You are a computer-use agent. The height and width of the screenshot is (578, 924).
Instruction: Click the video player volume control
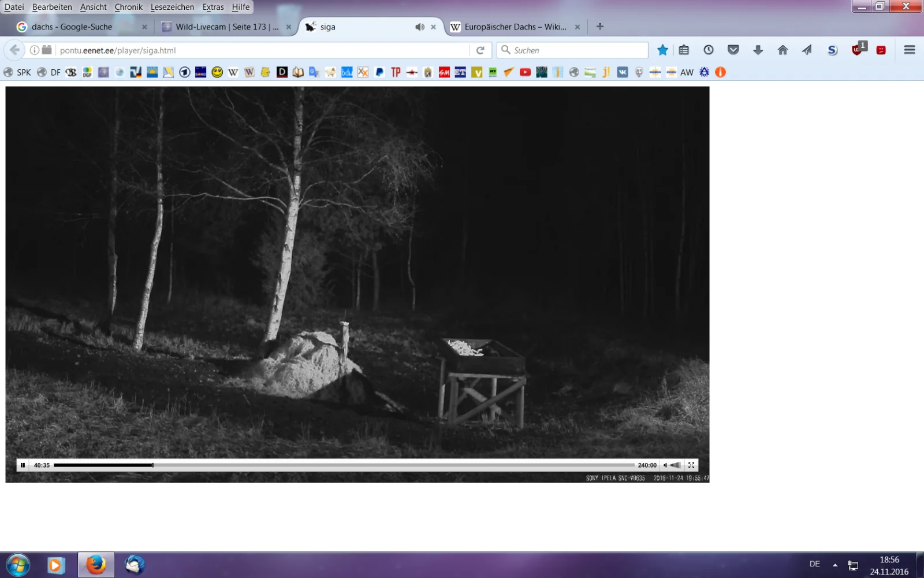point(673,465)
